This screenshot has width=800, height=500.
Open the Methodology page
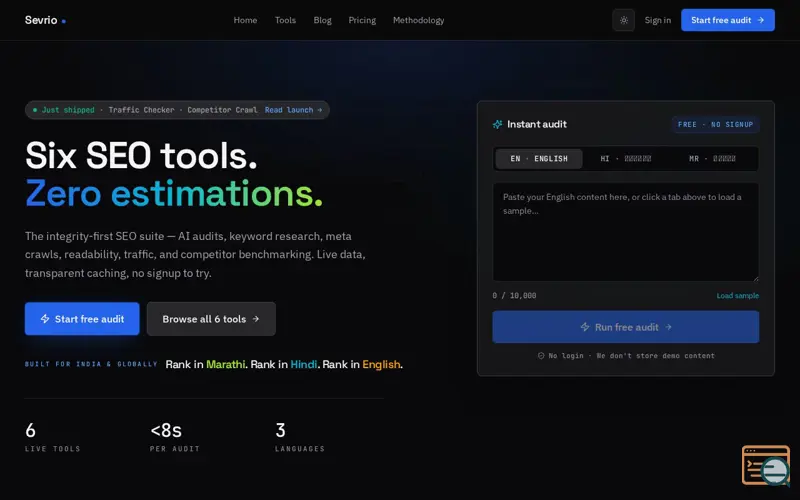pyautogui.click(x=418, y=20)
